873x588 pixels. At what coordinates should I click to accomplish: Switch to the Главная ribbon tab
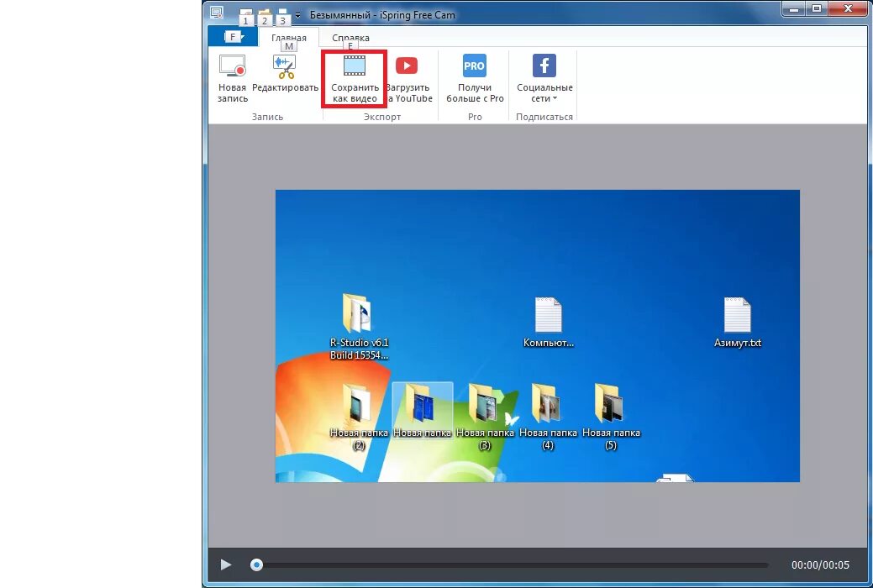pyautogui.click(x=289, y=37)
